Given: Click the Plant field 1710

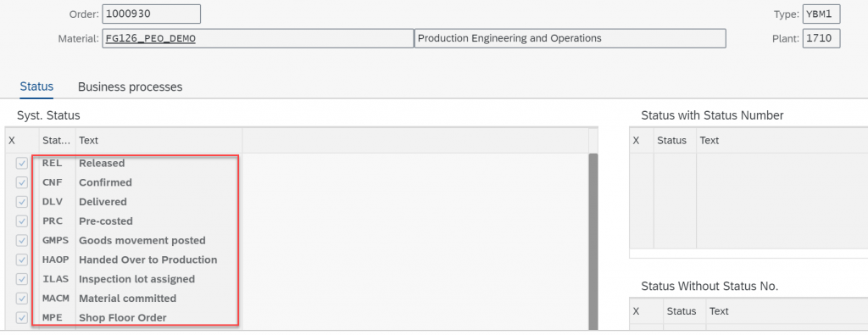Looking at the screenshot, I should tap(821, 39).
